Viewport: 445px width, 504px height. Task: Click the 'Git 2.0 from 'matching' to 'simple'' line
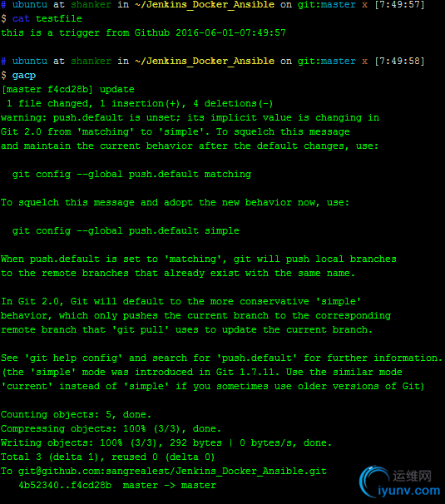tap(176, 131)
